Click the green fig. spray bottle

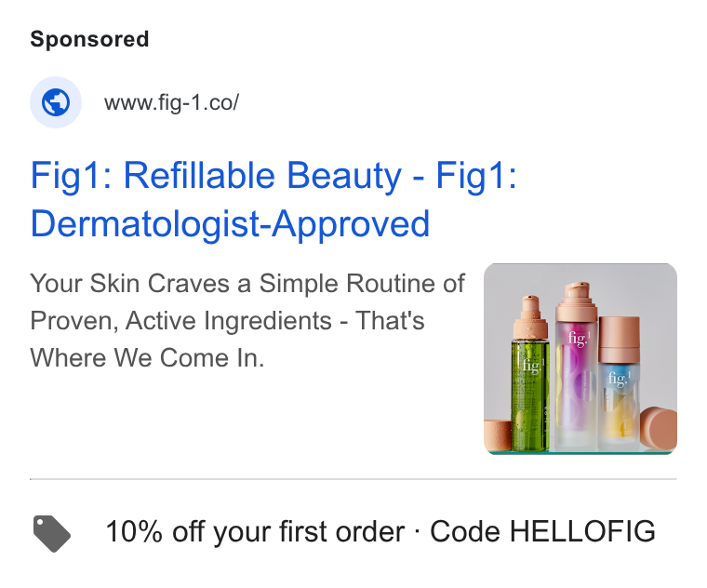point(530,374)
